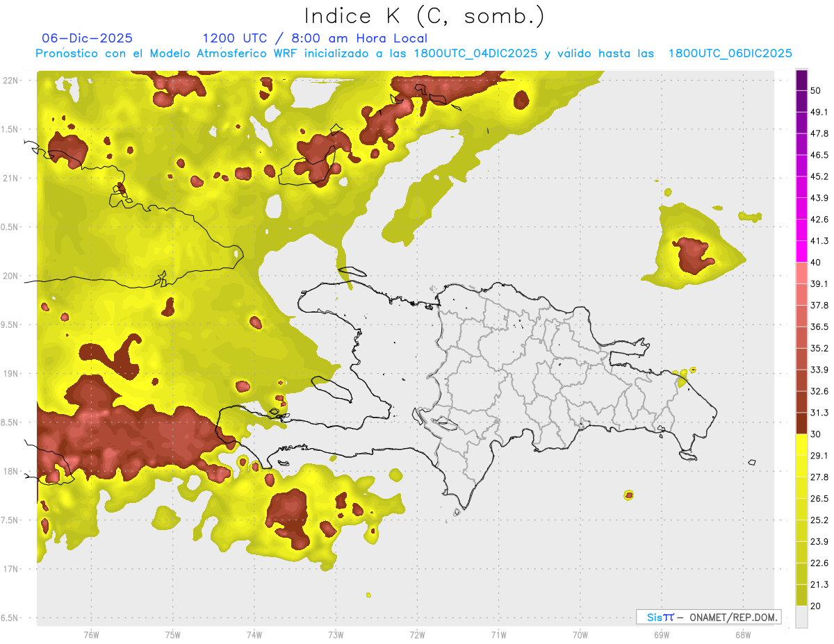Viewport: 834px width, 644px height.
Task: Click the '43.9' color scale label
Action: (819, 198)
